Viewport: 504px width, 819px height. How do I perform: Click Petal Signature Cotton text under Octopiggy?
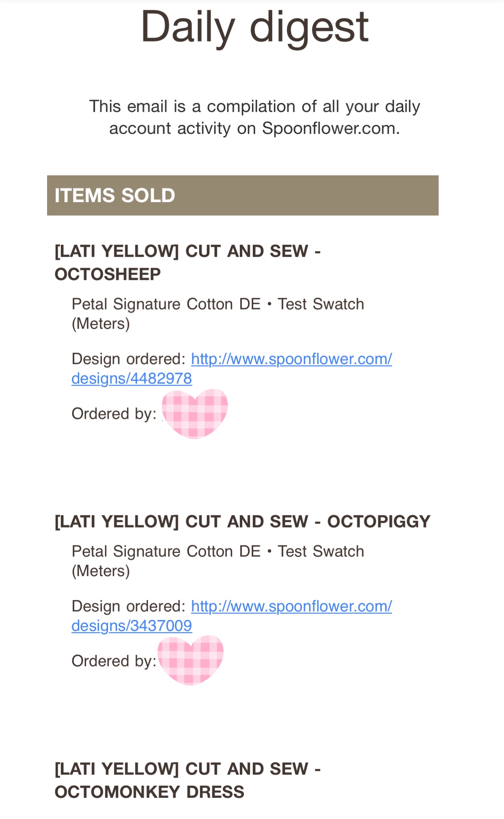(x=166, y=551)
